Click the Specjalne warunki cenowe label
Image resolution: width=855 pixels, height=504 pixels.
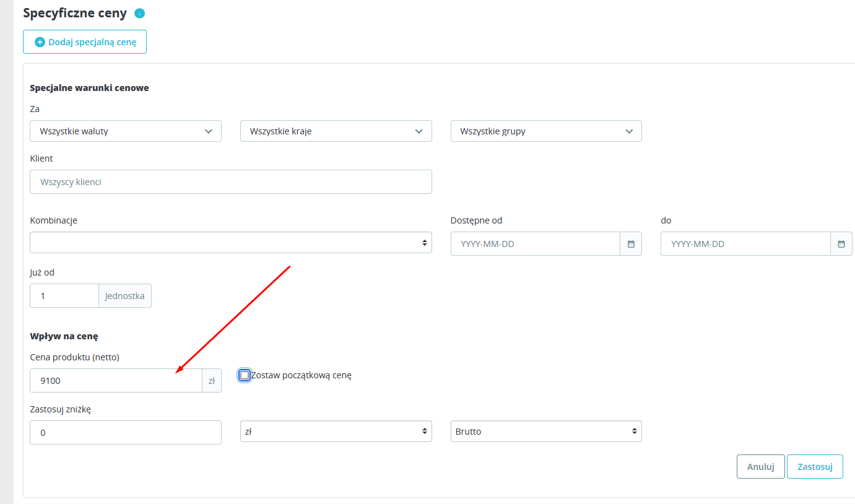[89, 88]
